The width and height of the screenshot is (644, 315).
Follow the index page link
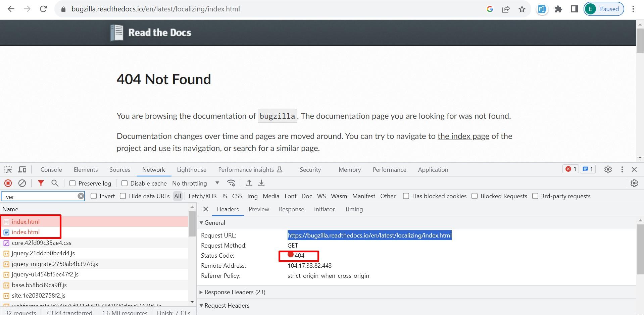tap(463, 136)
